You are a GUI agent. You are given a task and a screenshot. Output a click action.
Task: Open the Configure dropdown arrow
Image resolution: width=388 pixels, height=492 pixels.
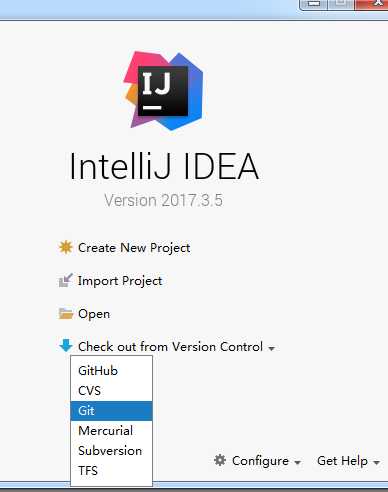[x=298, y=462]
